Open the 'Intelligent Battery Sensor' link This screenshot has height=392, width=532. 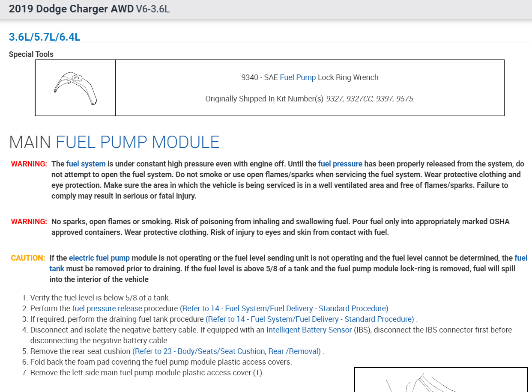coord(309,330)
